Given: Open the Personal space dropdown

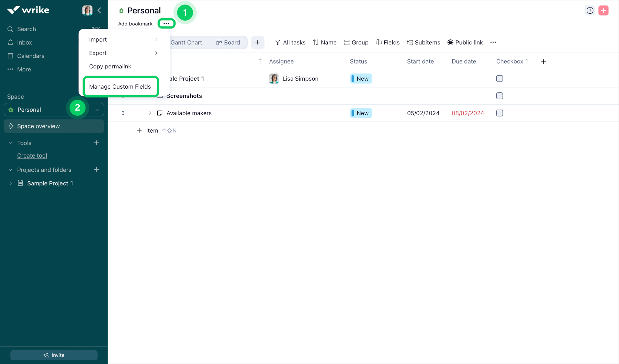Looking at the screenshot, I should pos(97,110).
